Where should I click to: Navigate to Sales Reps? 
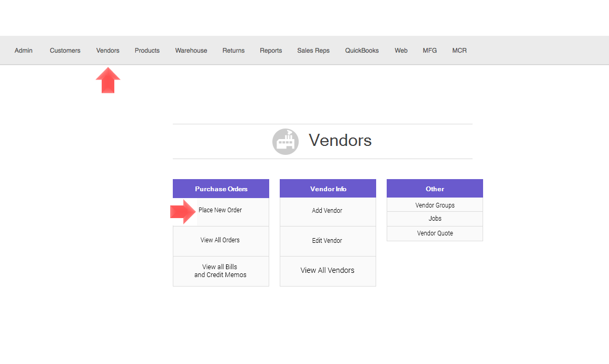point(313,51)
